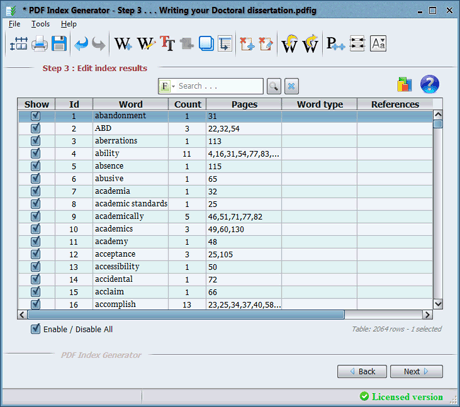
Task: Click pages cell '49,60,130'
Action: click(x=244, y=229)
